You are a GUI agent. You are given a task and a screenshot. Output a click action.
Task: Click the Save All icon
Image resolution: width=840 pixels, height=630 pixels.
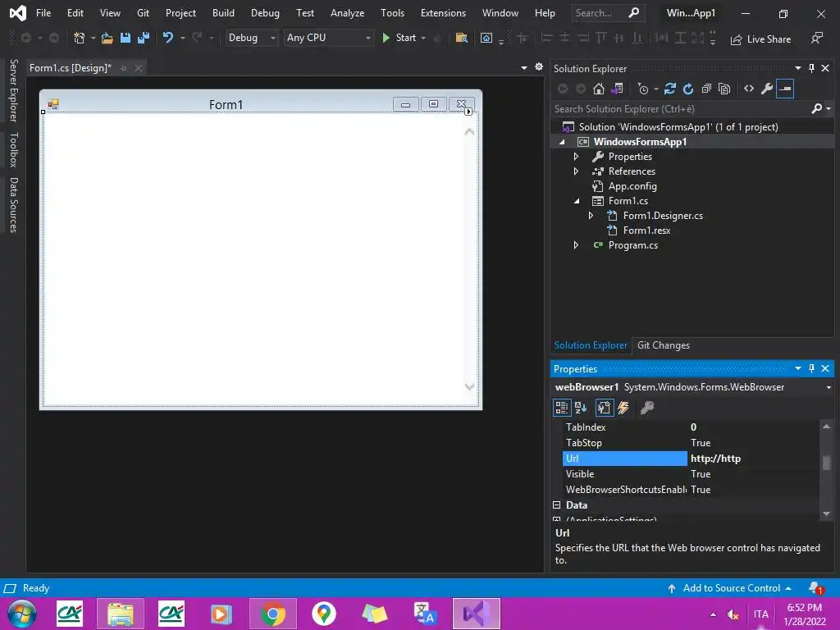[143, 38]
